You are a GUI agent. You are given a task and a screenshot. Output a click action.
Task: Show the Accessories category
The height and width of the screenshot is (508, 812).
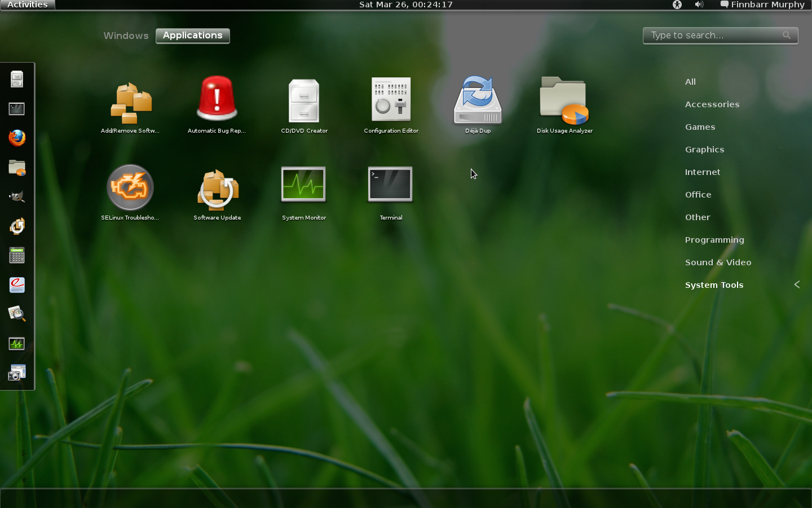[712, 104]
